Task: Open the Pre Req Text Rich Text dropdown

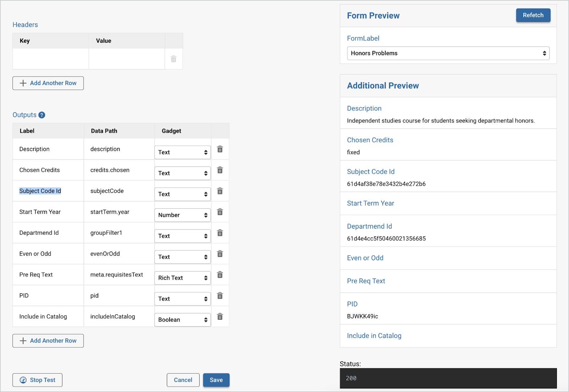Action: [x=182, y=278]
